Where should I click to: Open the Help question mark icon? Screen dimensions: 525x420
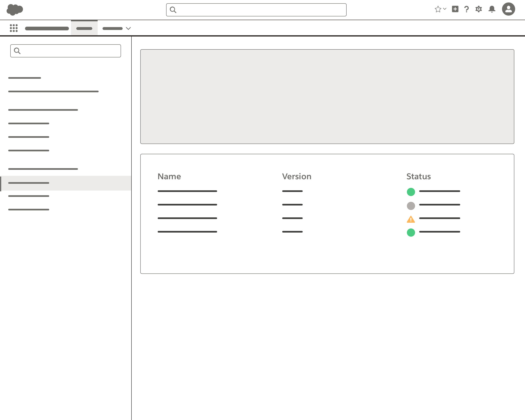tap(467, 9)
